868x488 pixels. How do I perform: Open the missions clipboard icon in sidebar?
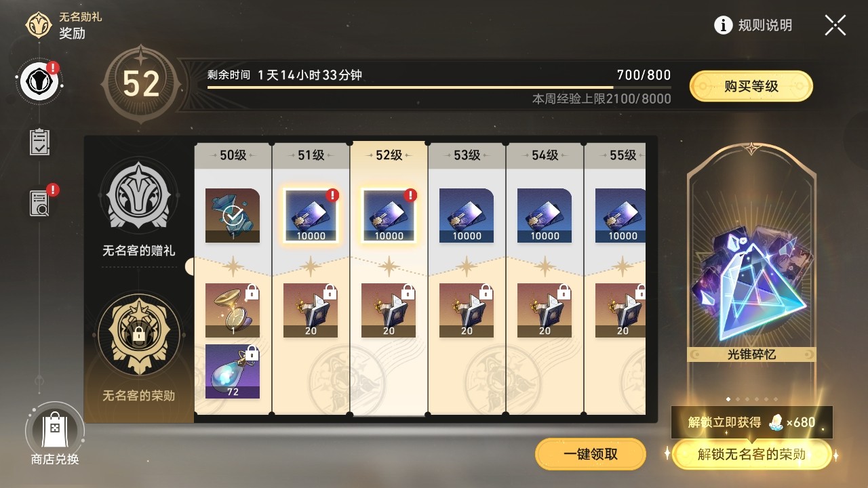(40, 142)
